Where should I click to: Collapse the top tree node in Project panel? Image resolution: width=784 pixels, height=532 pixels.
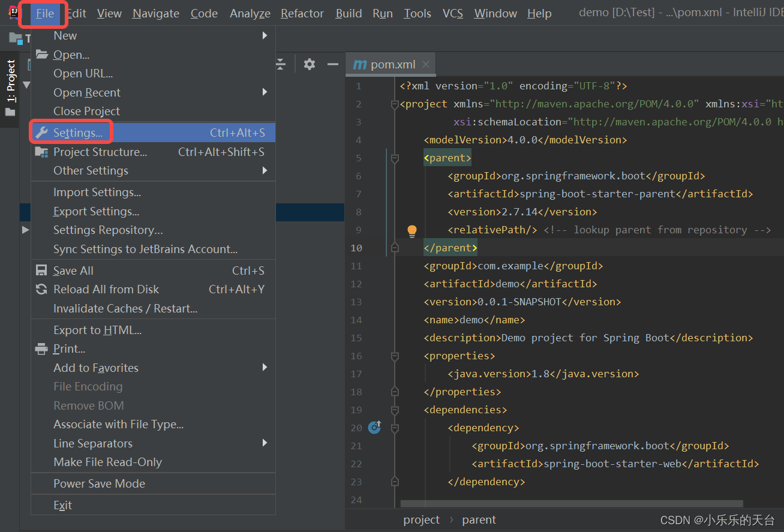point(26,85)
